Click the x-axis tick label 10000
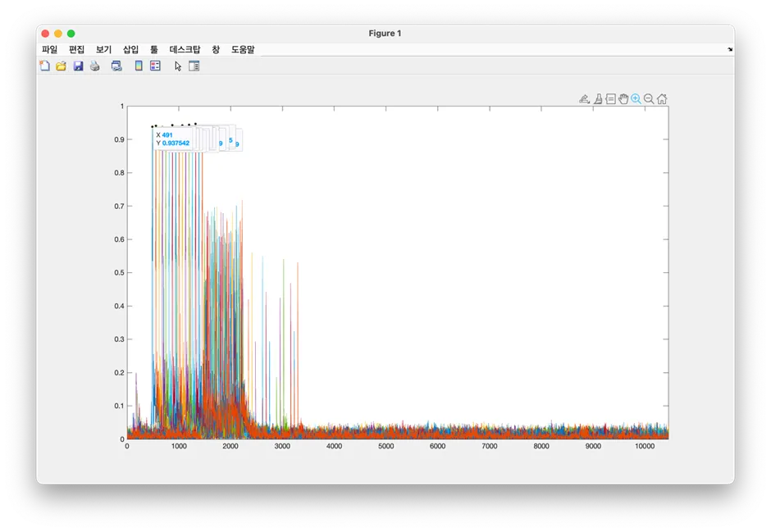 pos(645,446)
